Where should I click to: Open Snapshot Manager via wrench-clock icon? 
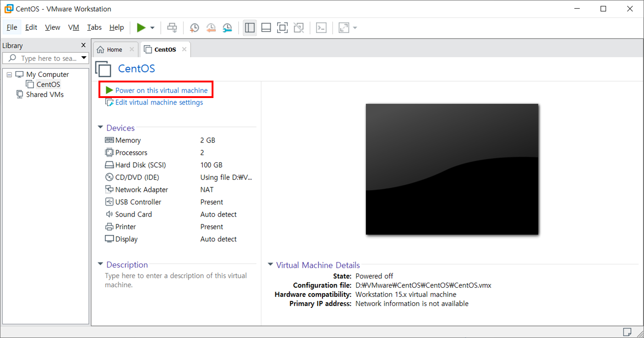pyautogui.click(x=227, y=28)
